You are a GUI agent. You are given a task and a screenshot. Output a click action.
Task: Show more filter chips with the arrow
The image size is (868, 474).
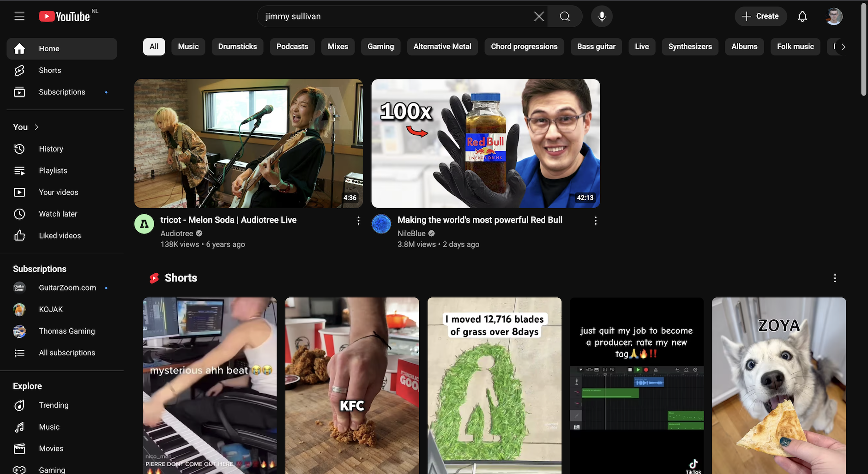(843, 47)
